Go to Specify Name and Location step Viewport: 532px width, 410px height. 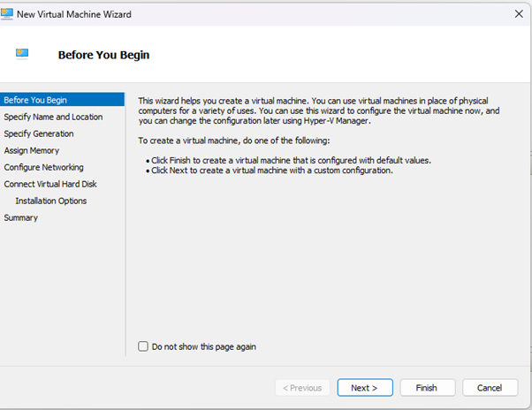[53, 117]
